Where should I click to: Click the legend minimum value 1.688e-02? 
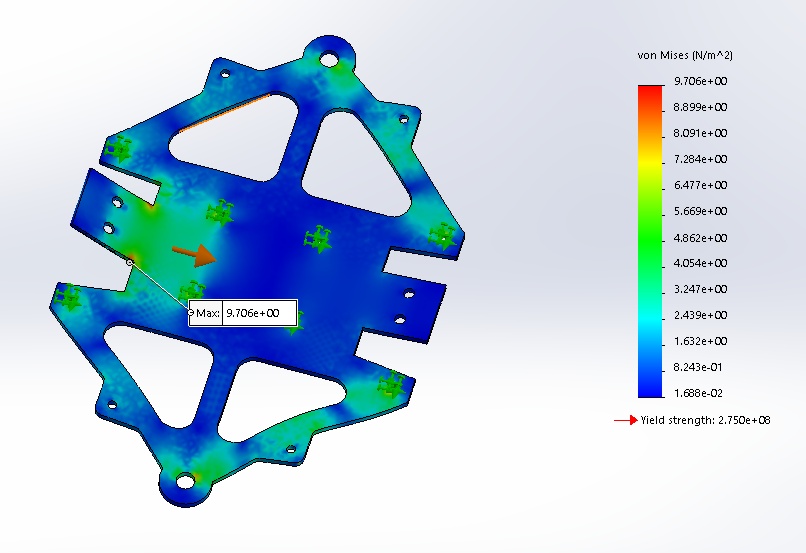click(698, 393)
